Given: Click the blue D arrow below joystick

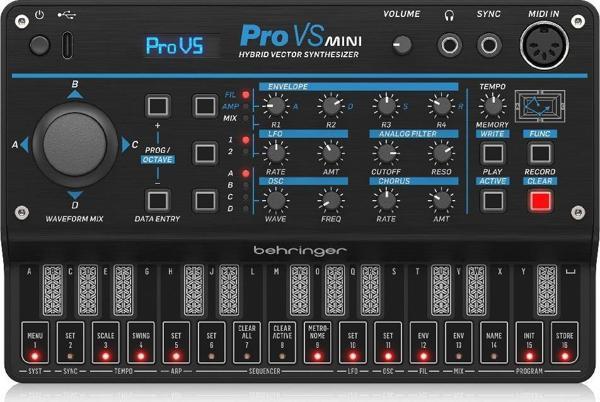Looking at the screenshot, I should click(75, 195).
